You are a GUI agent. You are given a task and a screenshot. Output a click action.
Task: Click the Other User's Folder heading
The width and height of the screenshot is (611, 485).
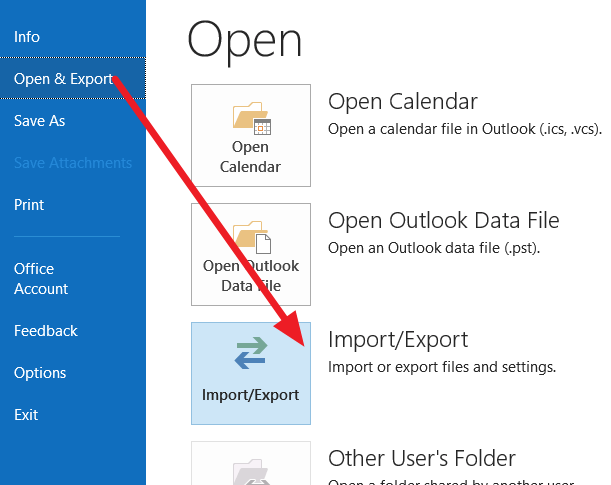coord(422,458)
